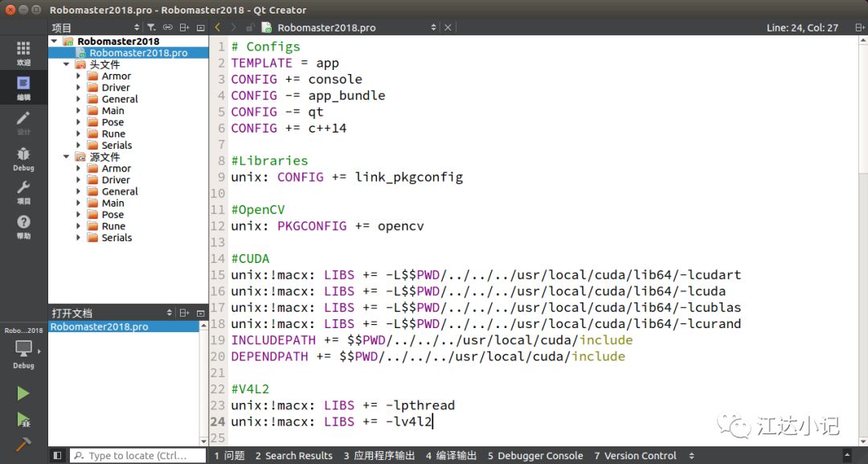Viewport: 868px width, 464px height.
Task: Expand the Serials folder under 源文件
Action: click(x=78, y=237)
